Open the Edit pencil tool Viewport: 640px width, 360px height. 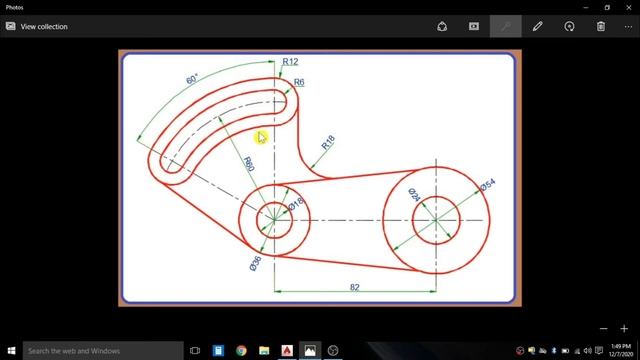pos(538,27)
